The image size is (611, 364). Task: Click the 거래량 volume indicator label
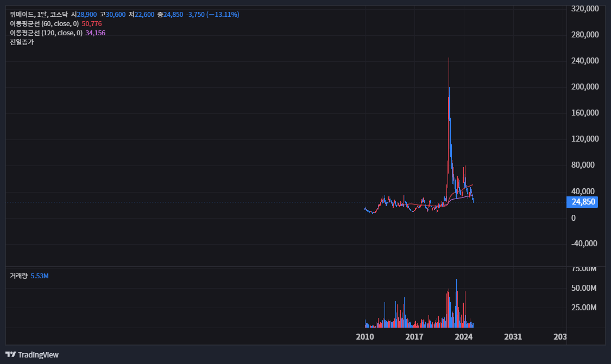(x=18, y=276)
